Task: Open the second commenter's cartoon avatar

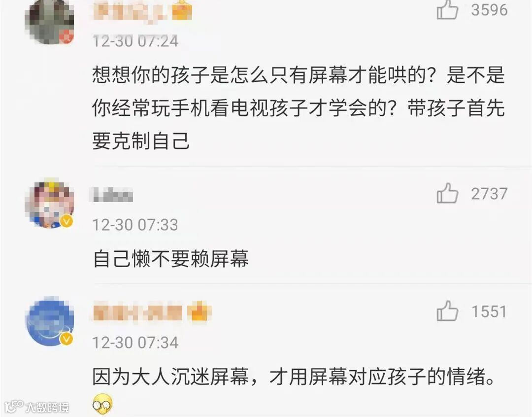Action: click(x=50, y=203)
